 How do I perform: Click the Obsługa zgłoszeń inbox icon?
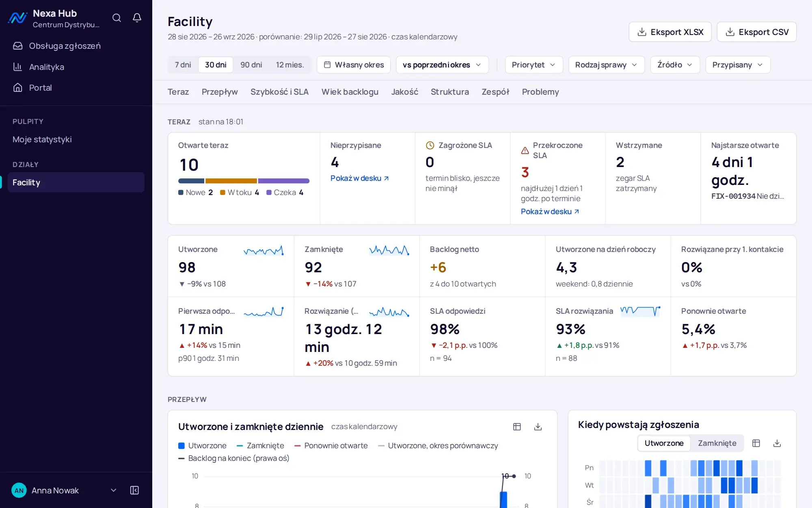point(17,46)
